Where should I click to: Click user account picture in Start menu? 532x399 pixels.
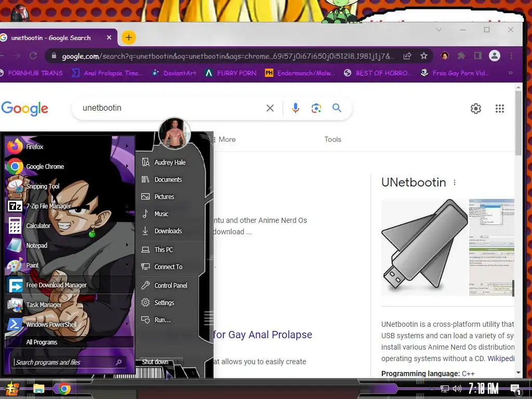click(175, 134)
